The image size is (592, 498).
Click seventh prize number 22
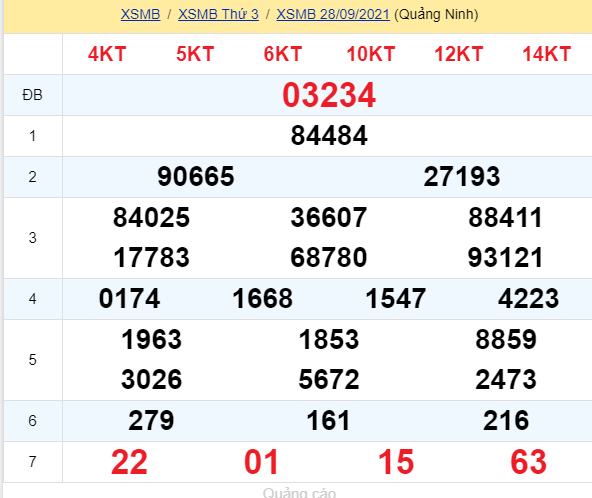129,462
